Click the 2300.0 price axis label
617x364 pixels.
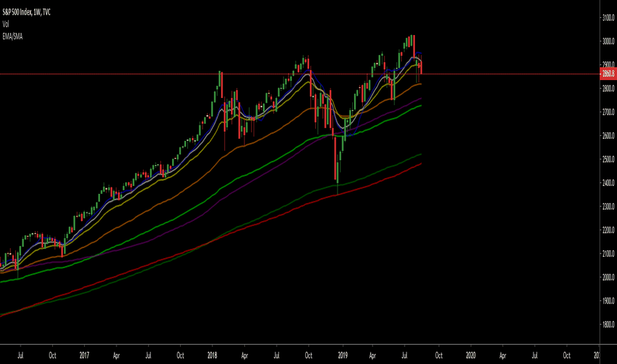[608, 206]
